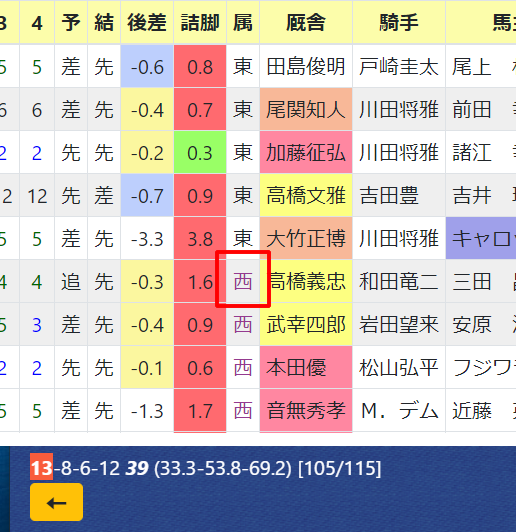Viewport: 516px width, 532px height.
Task: Click jockey 川田将雅 in the 加藤征弘 row
Action: pyautogui.click(x=399, y=152)
